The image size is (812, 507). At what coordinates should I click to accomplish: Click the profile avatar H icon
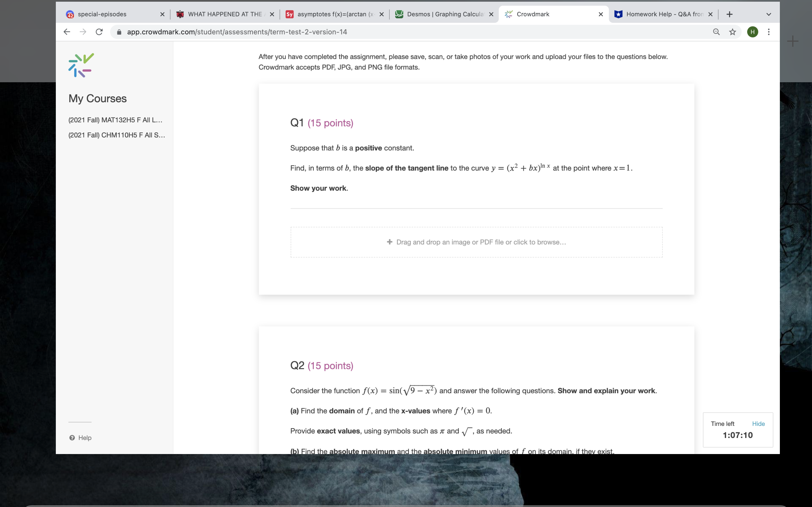752,32
